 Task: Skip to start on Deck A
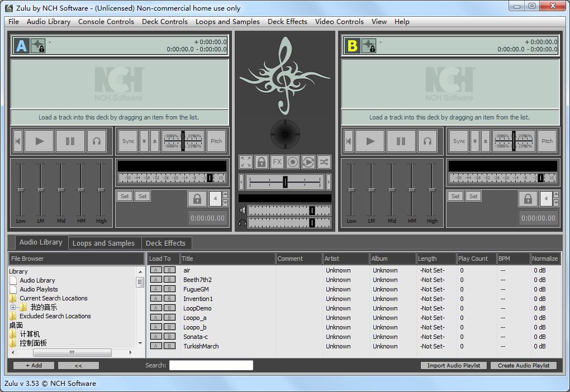click(17, 141)
